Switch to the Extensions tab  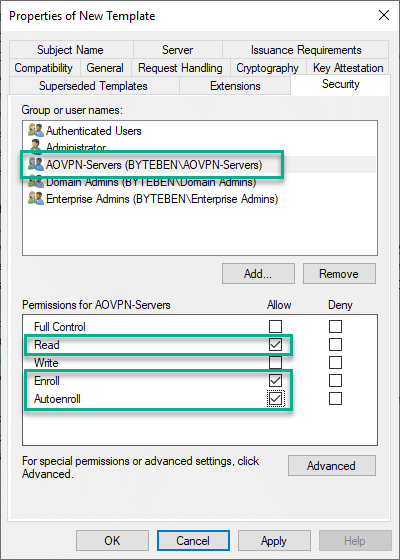[x=235, y=86]
